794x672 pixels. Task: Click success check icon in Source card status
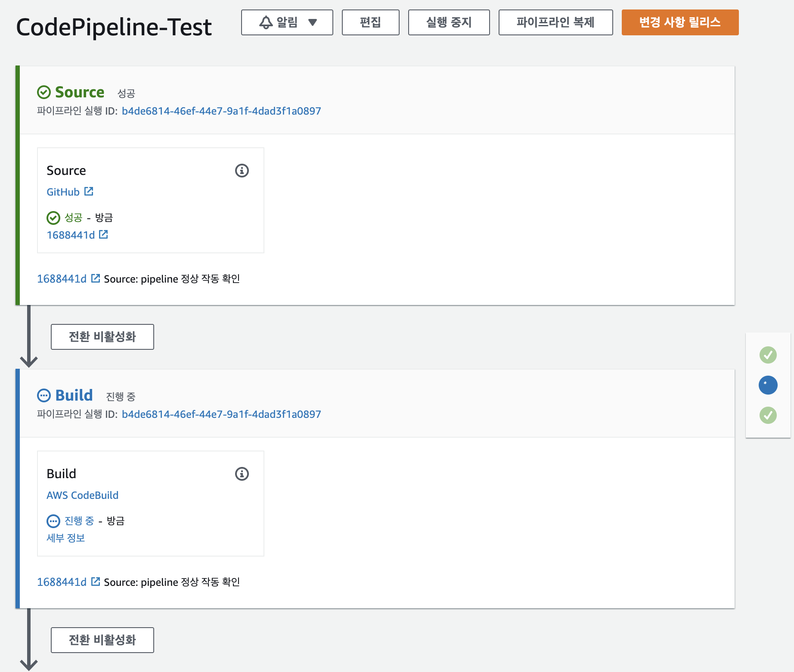pos(53,218)
